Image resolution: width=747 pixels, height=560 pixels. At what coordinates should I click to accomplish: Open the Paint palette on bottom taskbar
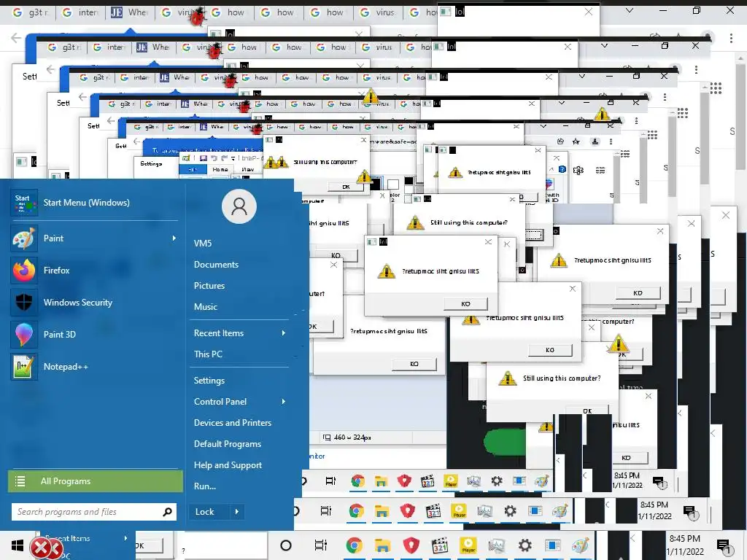point(581,545)
